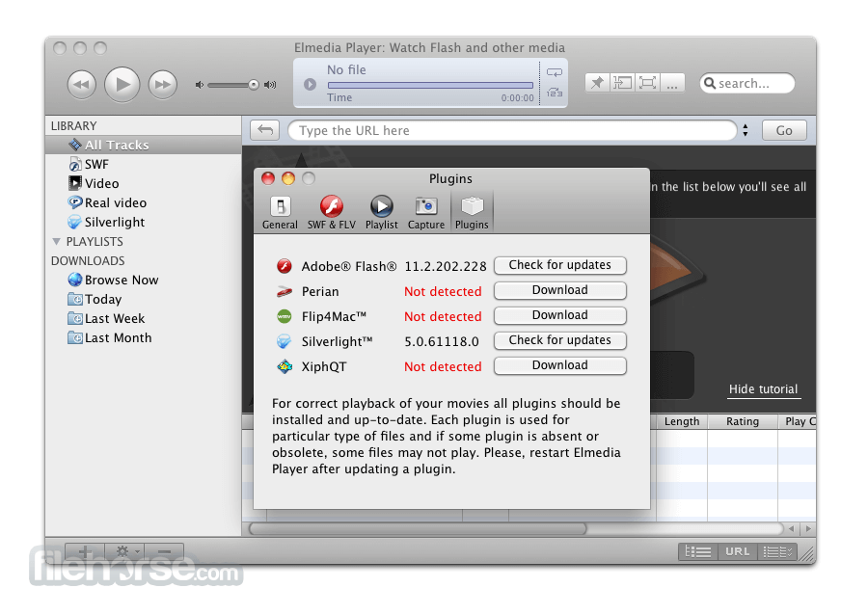The width and height of the screenshot is (868, 615).
Task: Click the Perian plugin icon
Action: [x=285, y=291]
